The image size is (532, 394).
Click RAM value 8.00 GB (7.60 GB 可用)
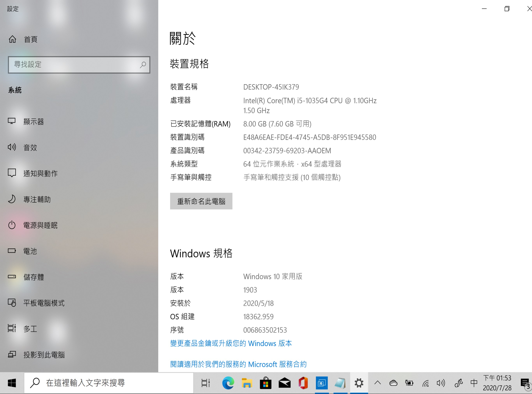click(x=277, y=124)
